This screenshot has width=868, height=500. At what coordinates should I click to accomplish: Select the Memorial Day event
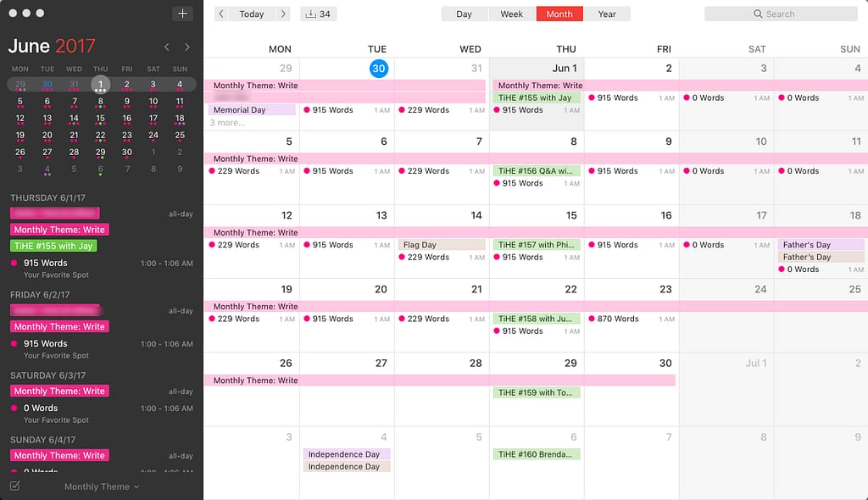[x=252, y=110]
